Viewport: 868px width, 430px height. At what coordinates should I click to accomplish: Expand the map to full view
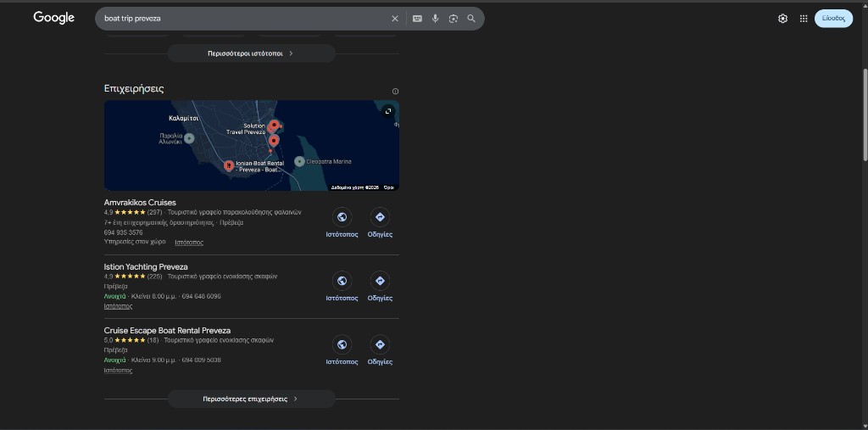pos(388,111)
